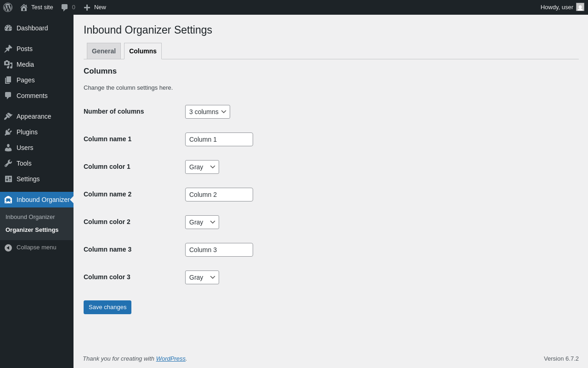Click the Column color 1 label
This screenshot has width=588, height=368.
(x=107, y=167)
